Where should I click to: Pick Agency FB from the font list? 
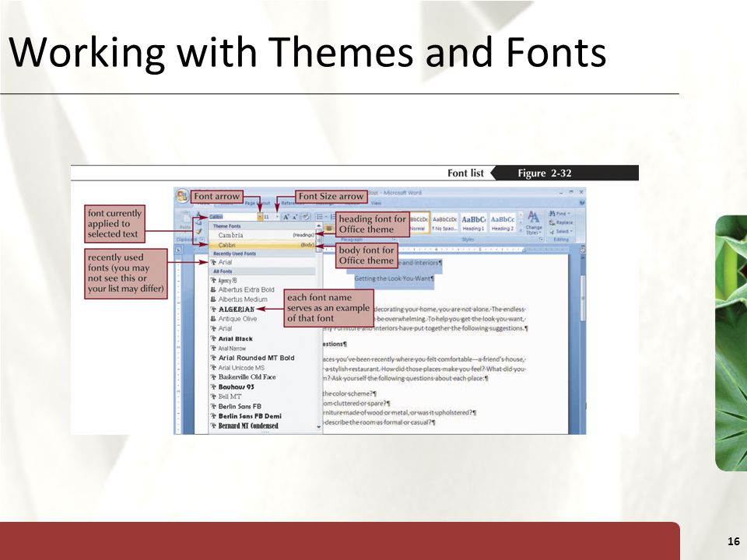262,281
